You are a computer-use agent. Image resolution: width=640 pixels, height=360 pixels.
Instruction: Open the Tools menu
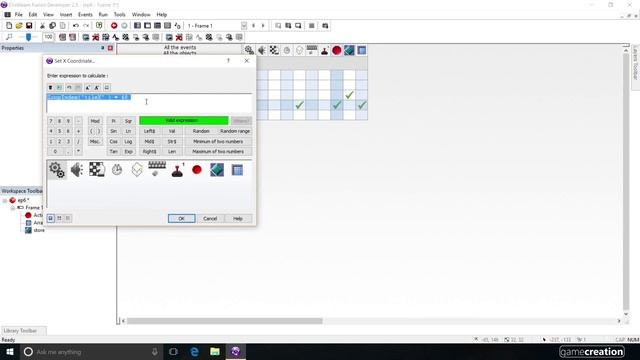tap(120, 15)
